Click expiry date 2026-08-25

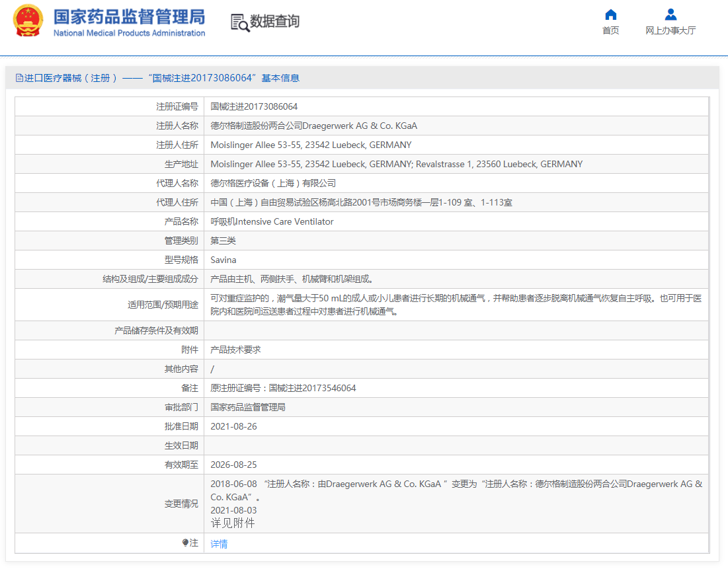pos(233,465)
